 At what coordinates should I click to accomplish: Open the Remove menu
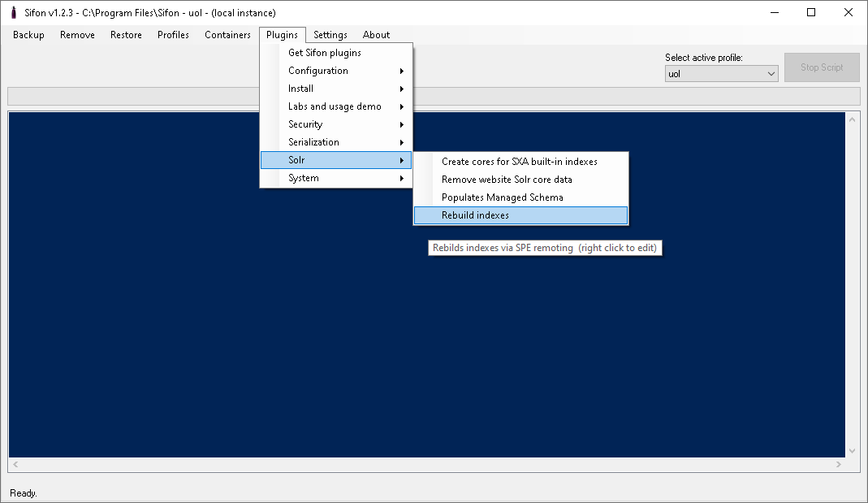[x=77, y=35]
